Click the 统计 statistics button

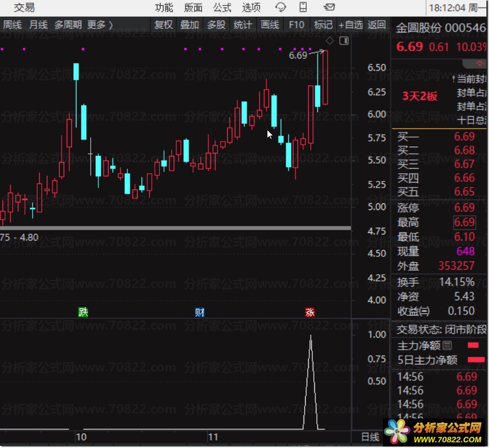click(x=242, y=24)
